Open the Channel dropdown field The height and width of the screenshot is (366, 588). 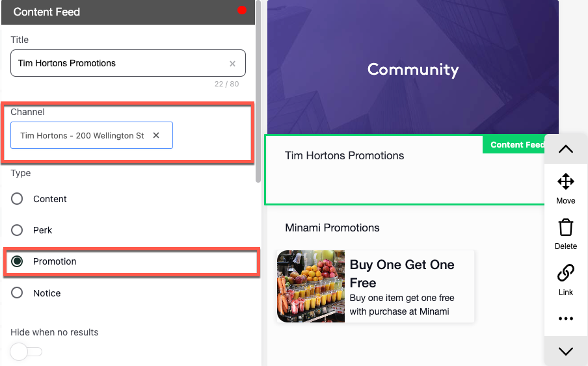tap(92, 135)
